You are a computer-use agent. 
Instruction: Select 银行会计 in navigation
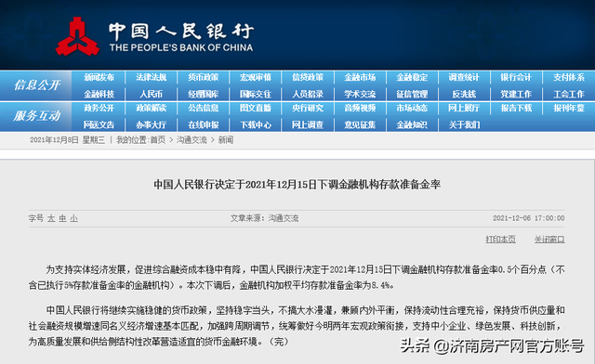[x=516, y=77]
